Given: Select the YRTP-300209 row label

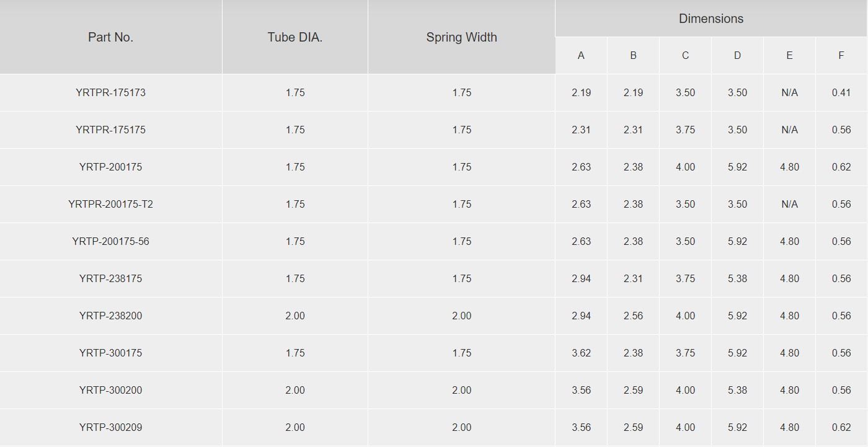Looking at the screenshot, I should coord(110,428).
